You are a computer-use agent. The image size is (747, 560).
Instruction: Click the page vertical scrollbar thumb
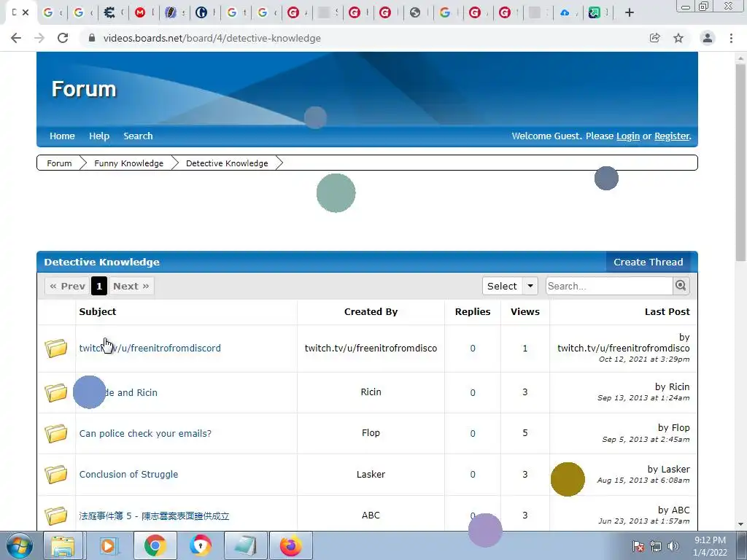740,162
